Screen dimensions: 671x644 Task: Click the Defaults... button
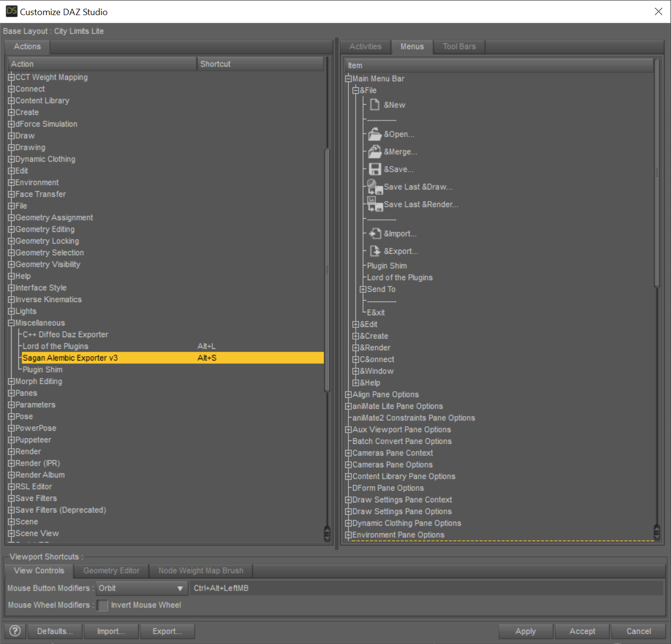point(55,631)
